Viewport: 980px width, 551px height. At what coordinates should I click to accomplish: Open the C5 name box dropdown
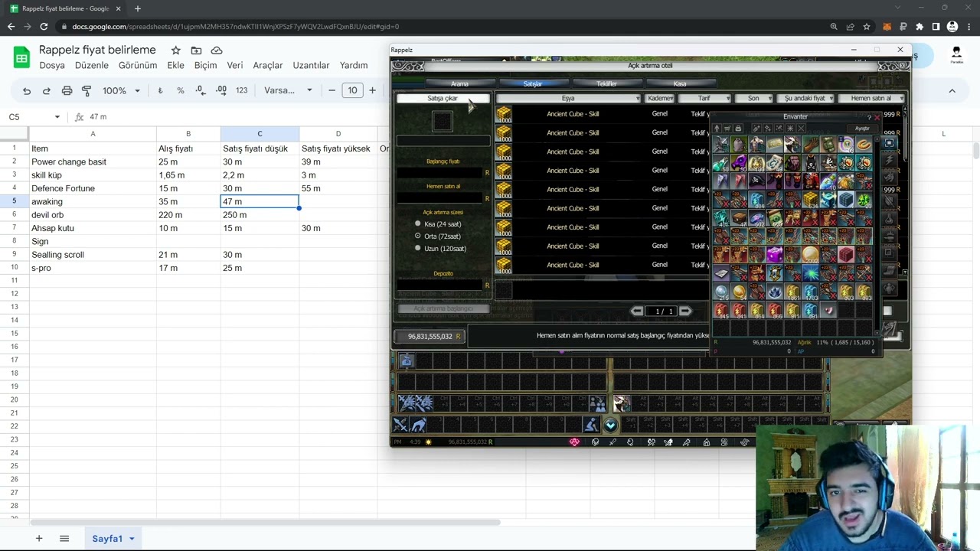coord(57,117)
